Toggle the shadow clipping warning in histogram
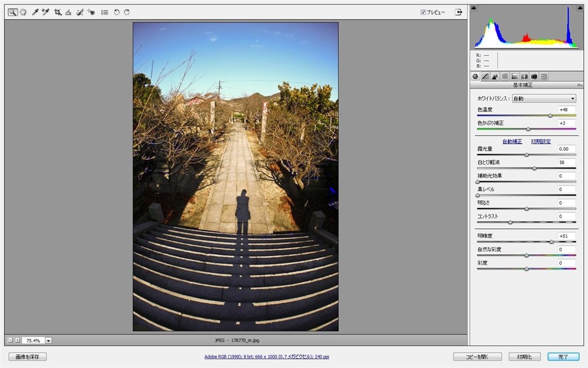The image size is (588, 368). tap(474, 8)
